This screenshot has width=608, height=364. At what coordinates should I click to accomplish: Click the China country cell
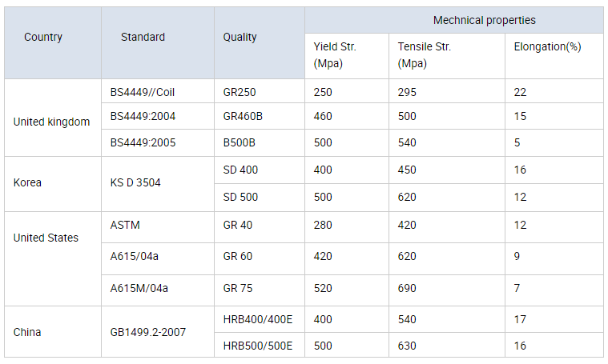tap(53, 332)
